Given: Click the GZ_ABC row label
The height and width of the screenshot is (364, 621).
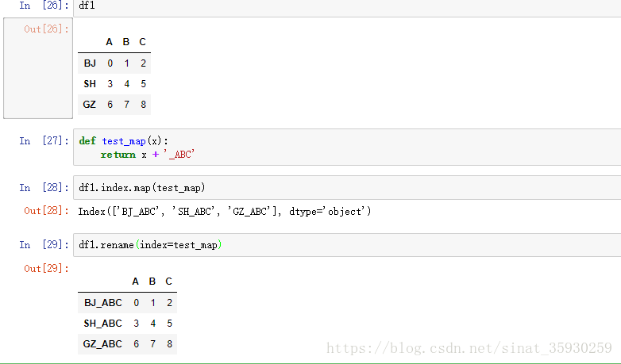Looking at the screenshot, I should point(102,344).
